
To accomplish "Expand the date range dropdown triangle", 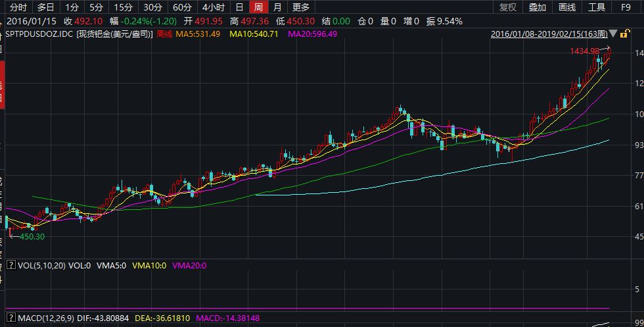I will pyautogui.click(x=613, y=34).
